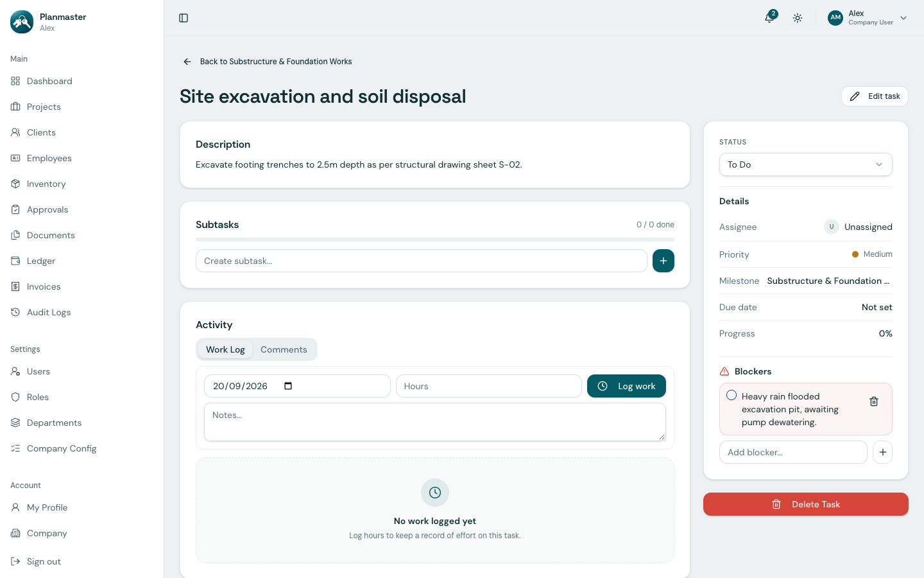Click the Edit task button
The width and height of the screenshot is (924, 578).
tap(875, 96)
